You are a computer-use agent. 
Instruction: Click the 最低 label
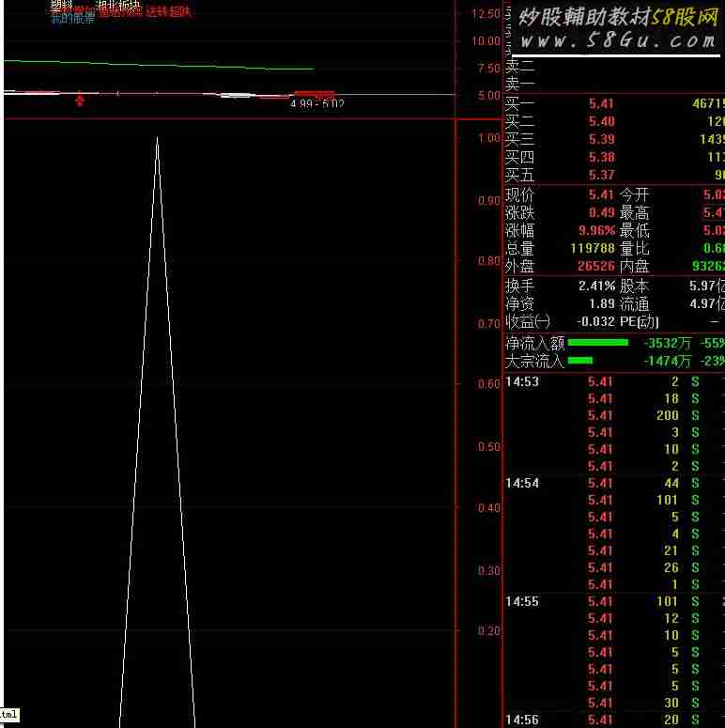point(634,230)
